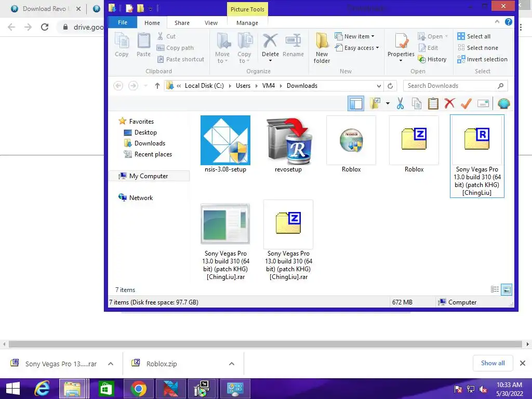Switch to details view in status bar
This screenshot has height=399, width=532.
tap(495, 289)
